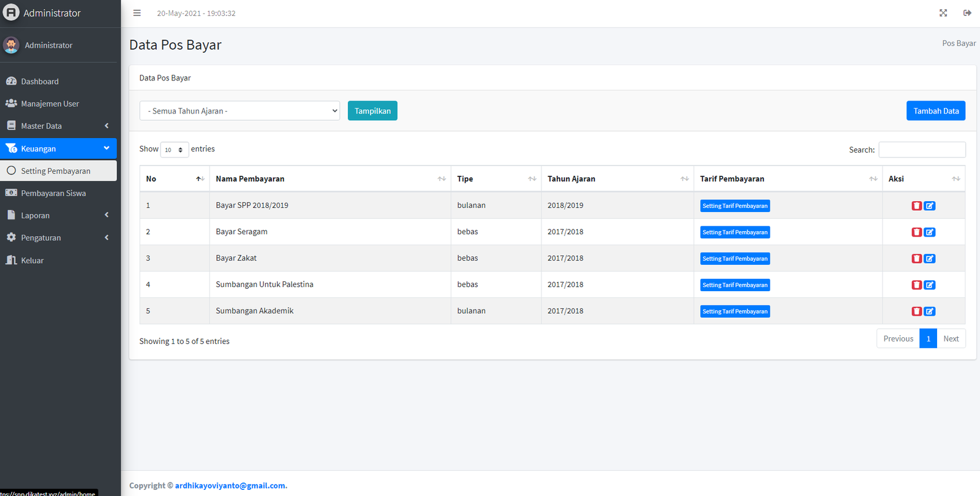This screenshot has height=496, width=980.
Task: Delete the Bayar Zakat row
Action: coord(916,259)
